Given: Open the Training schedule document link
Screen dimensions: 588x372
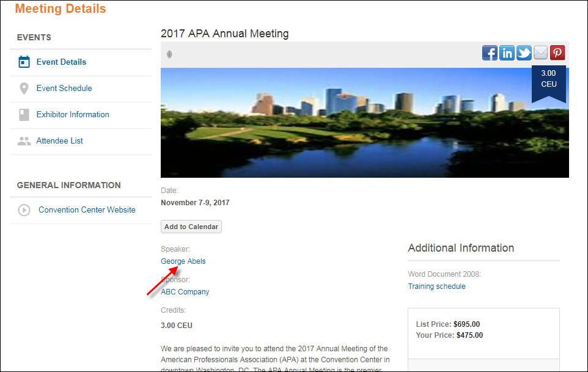Looking at the screenshot, I should click(x=436, y=286).
